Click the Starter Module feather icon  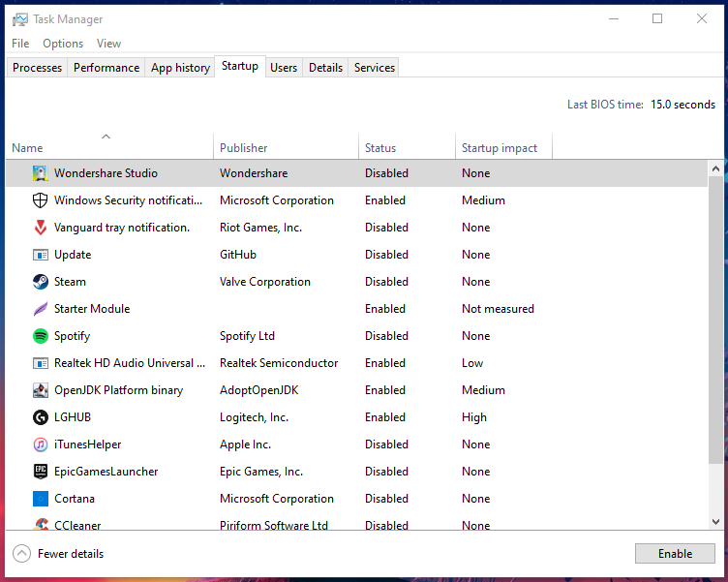(41, 309)
